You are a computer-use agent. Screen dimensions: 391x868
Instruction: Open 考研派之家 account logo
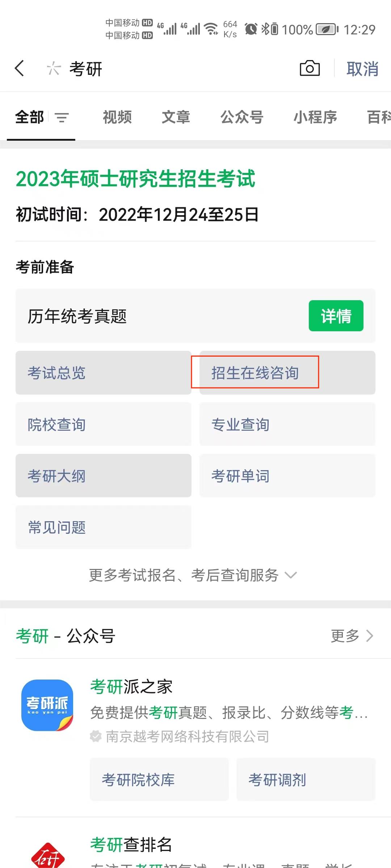[x=47, y=705]
